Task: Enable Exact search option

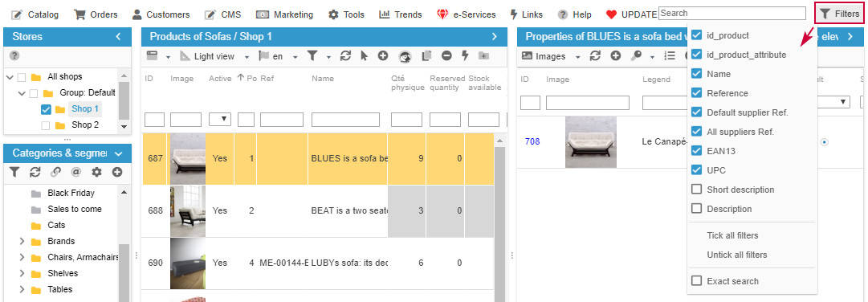Action: (x=696, y=281)
